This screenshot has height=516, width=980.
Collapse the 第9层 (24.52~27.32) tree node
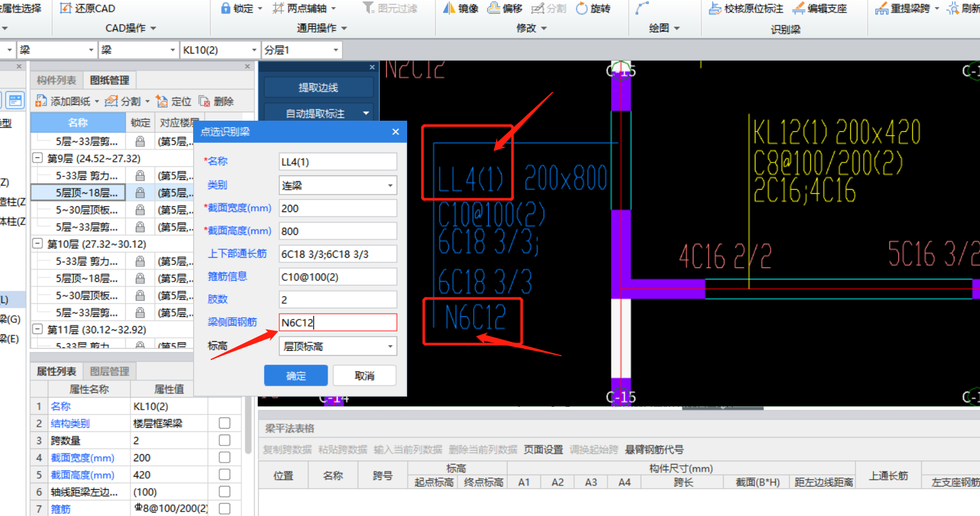tap(37, 159)
